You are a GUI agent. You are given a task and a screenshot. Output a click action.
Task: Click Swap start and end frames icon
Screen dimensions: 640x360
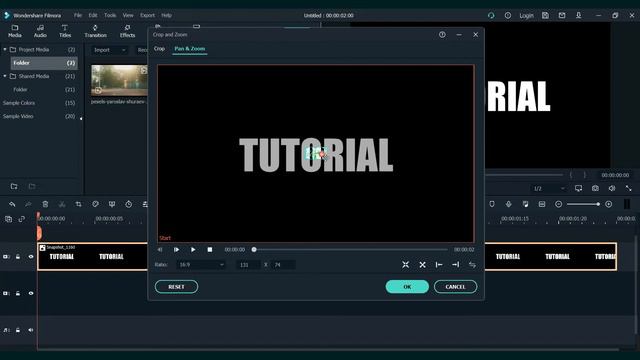point(472,265)
